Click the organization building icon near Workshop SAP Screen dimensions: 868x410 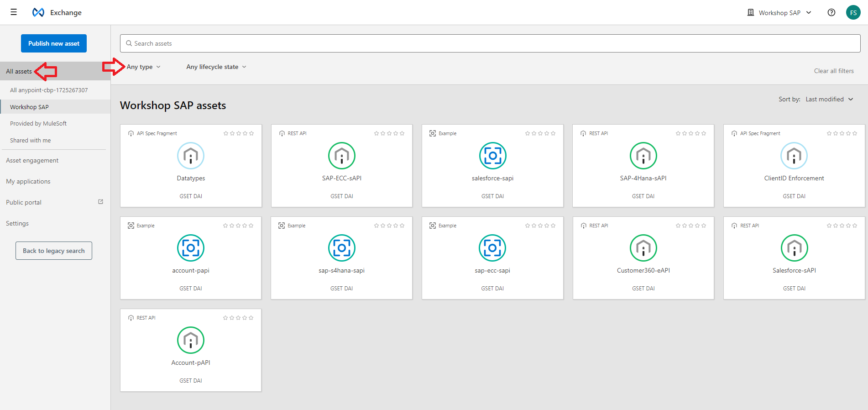coord(751,12)
